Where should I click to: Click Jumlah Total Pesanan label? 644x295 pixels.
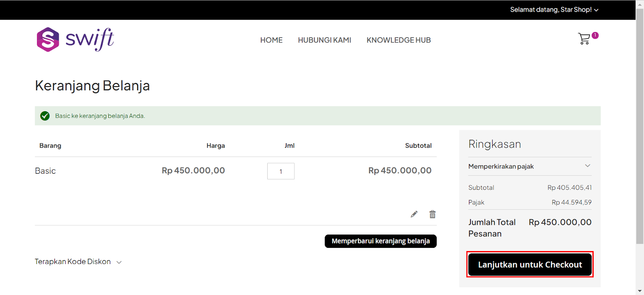click(492, 228)
